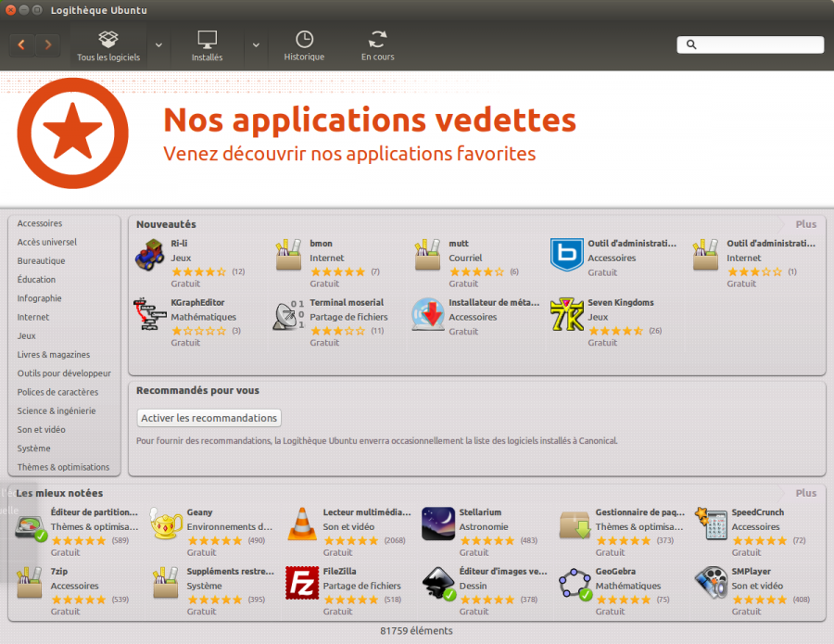834x644 pixels.
Task: Show Installés software list
Action: (207, 45)
